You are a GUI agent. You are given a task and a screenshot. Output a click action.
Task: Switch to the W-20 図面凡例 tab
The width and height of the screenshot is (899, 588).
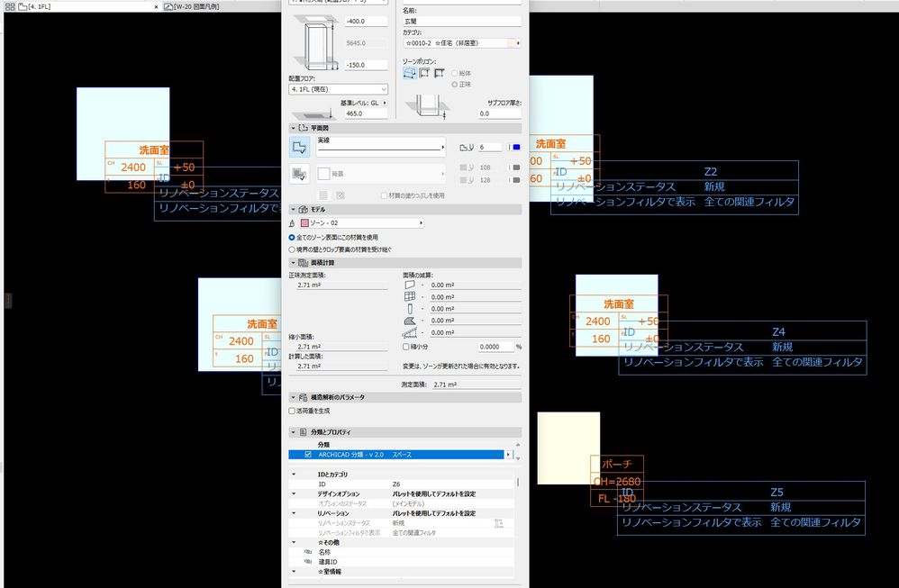coord(195,6)
